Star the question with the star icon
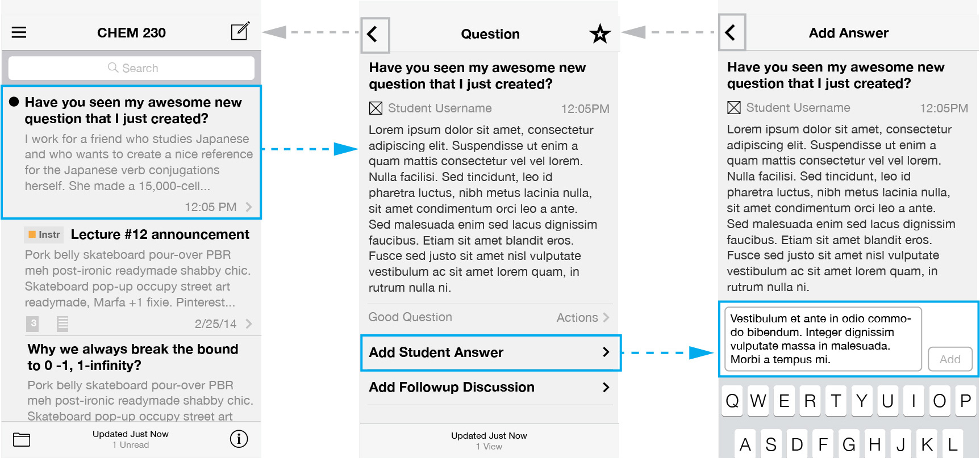 click(x=600, y=34)
